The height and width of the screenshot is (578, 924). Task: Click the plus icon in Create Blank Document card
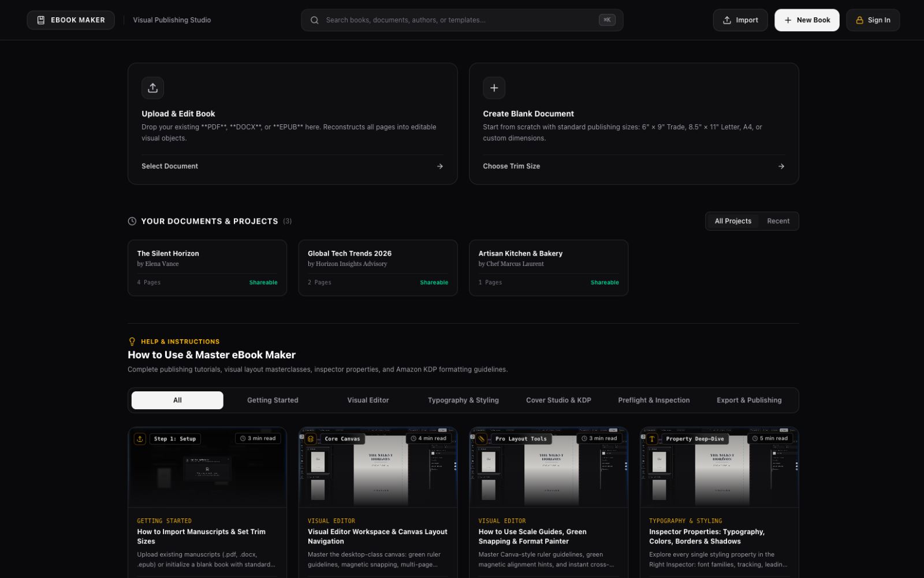[494, 88]
